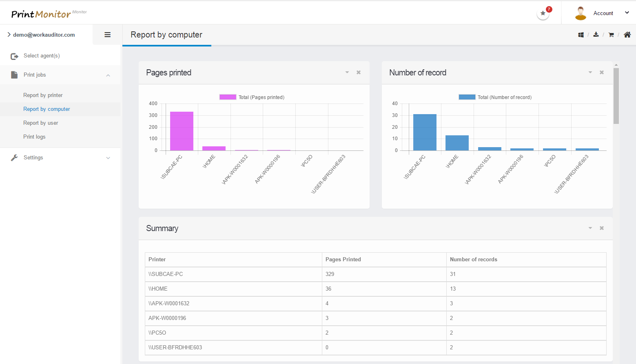Screen dimensions: 636x364
Task: Click Select agent(s) link
Action: pos(42,56)
